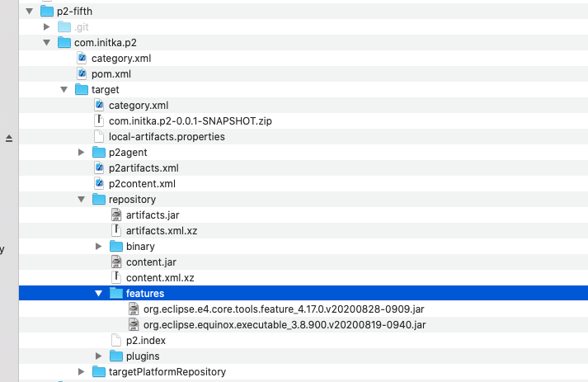
Task: Click category.xml file icon inside target
Action: pyautogui.click(x=99, y=105)
